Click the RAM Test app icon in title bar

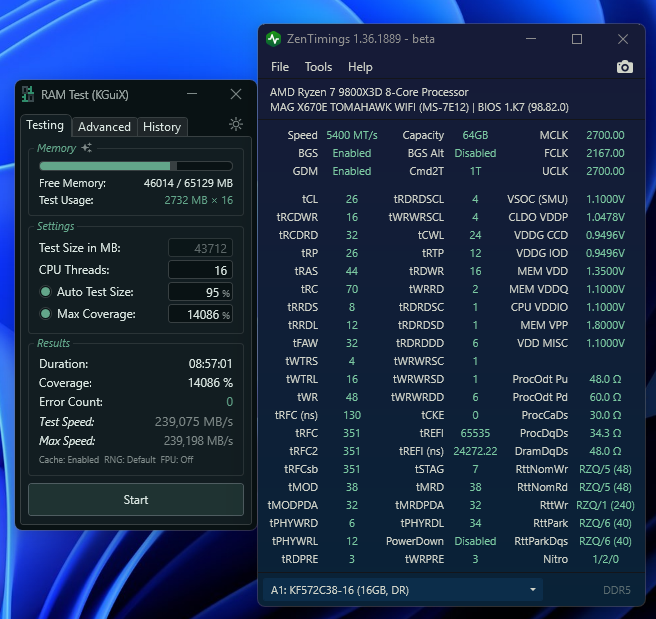(28, 94)
